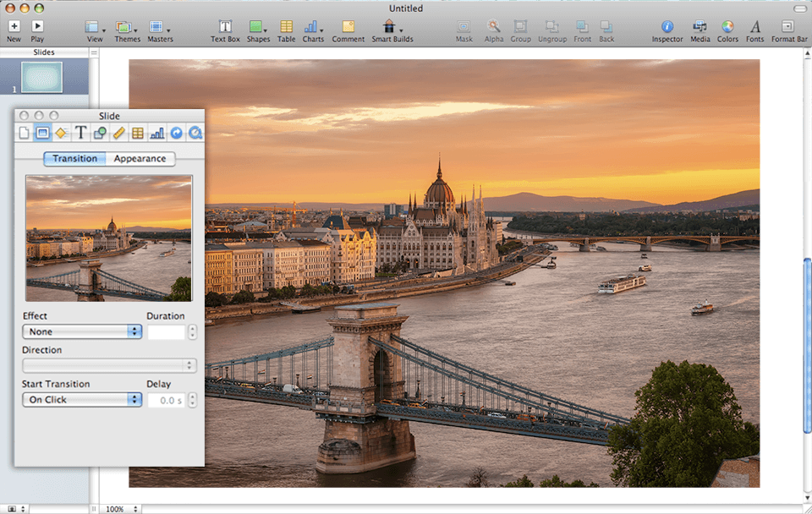The height and width of the screenshot is (514, 812).
Task: Open the Metrics inspector ruler icon
Action: click(119, 133)
